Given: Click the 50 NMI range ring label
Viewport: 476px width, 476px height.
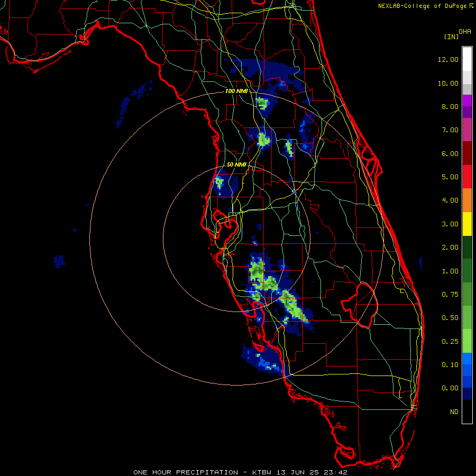Looking at the screenshot, I should click(x=236, y=164).
